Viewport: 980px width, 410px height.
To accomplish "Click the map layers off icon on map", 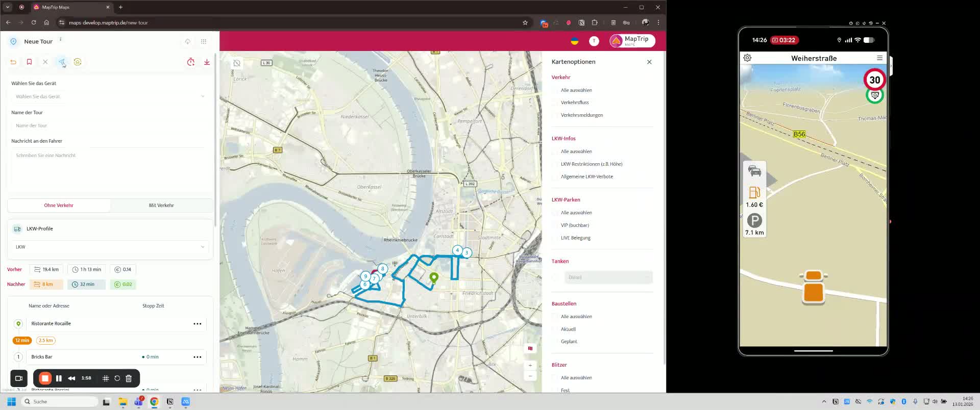I will 237,63.
